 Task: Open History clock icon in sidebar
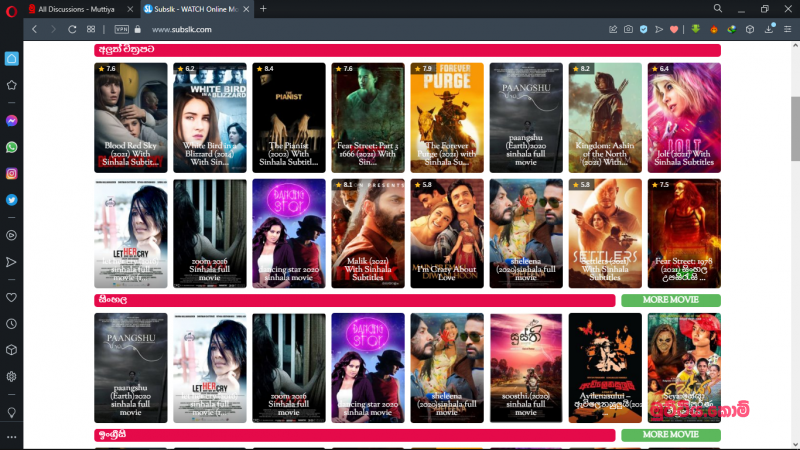coord(12,324)
